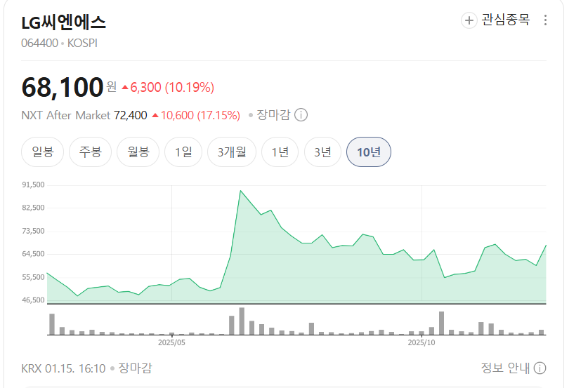Select the 3개월 chart range
The width and height of the screenshot is (588, 388).
(x=232, y=152)
